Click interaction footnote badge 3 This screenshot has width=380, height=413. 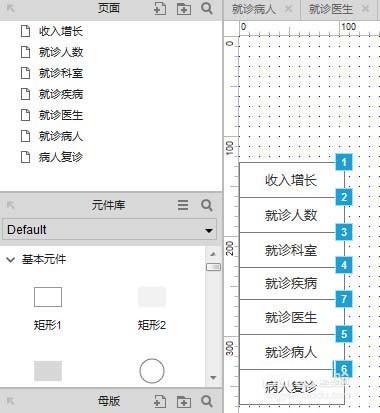344,232
